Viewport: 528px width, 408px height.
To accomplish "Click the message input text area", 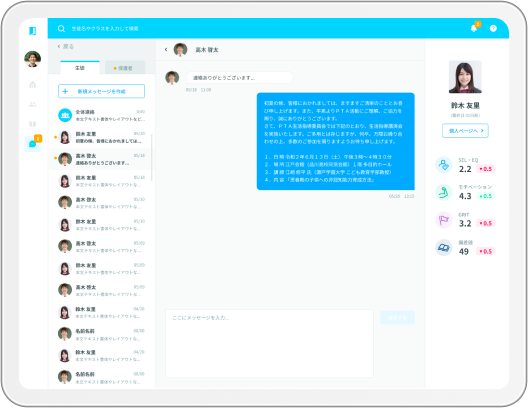I will pyautogui.click(x=269, y=343).
